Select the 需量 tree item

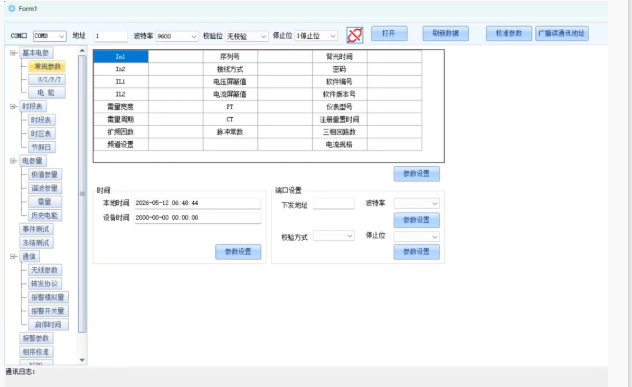(45, 202)
